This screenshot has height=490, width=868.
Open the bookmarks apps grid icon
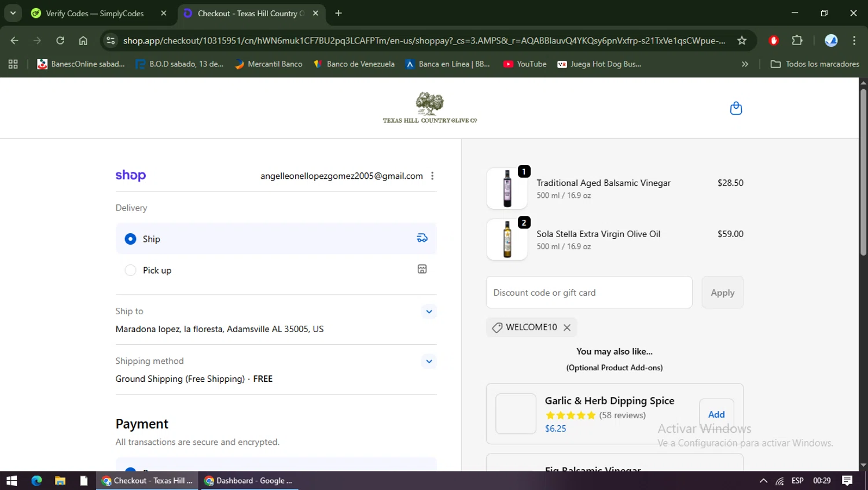point(13,64)
